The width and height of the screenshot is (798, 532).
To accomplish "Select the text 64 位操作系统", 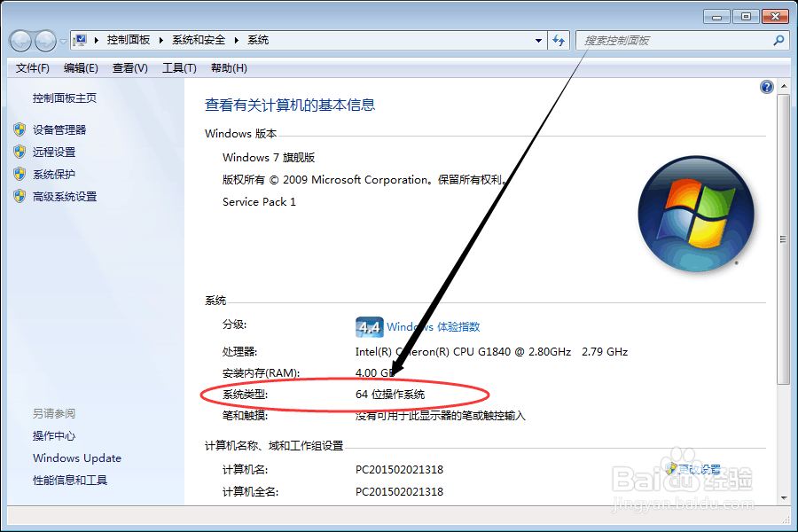I will tap(390, 394).
